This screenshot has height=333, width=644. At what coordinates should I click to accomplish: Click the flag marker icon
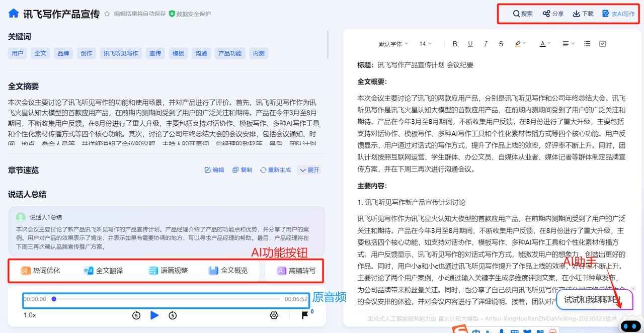(305, 315)
